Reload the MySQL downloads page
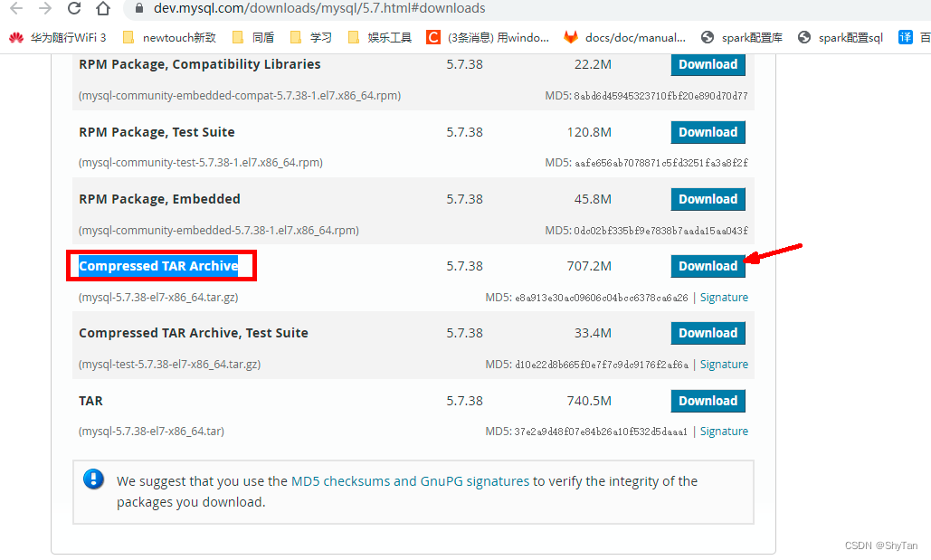Screen dimensions: 931x560 (75, 10)
